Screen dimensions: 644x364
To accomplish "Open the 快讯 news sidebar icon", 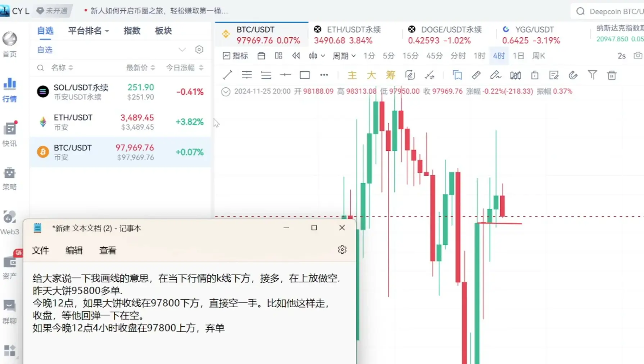I will (x=10, y=134).
